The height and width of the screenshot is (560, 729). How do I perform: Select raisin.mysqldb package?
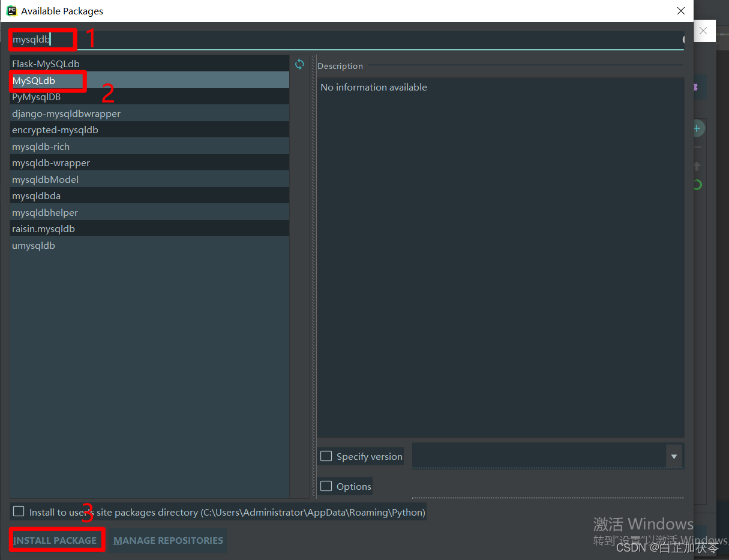[x=149, y=228]
